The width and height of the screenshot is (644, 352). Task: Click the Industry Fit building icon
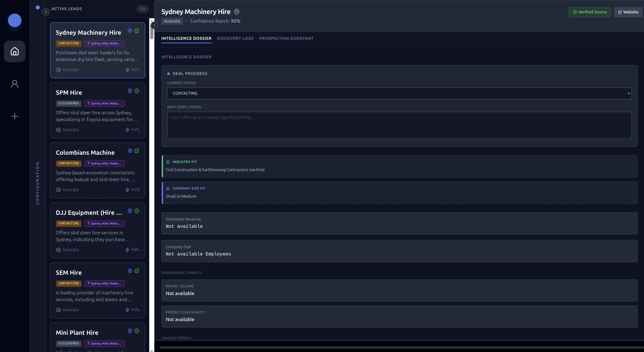coord(168,162)
